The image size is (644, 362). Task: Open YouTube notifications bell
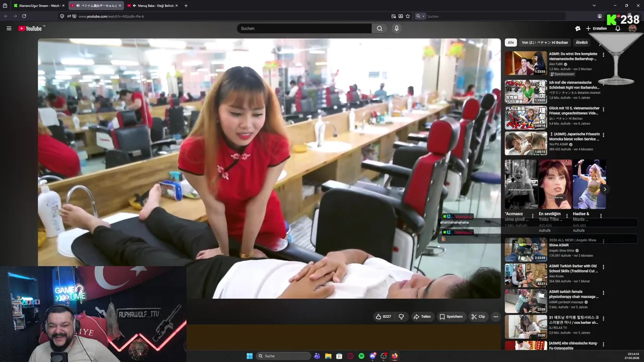pyautogui.click(x=618, y=29)
